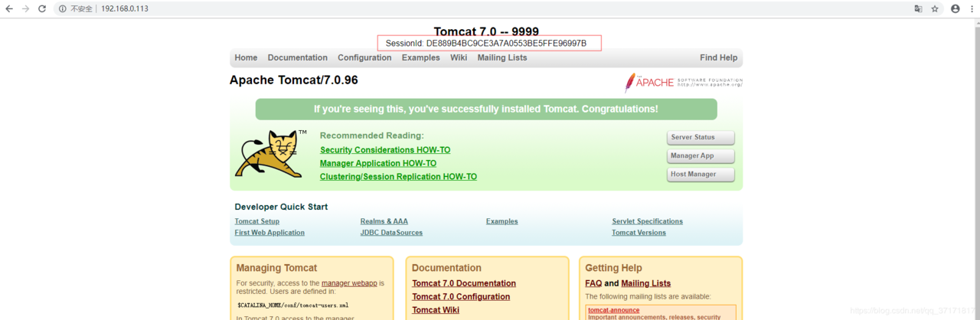Click the successfully installed Tomcat congratulations banner
This screenshot has width=980, height=320.
pos(486,109)
